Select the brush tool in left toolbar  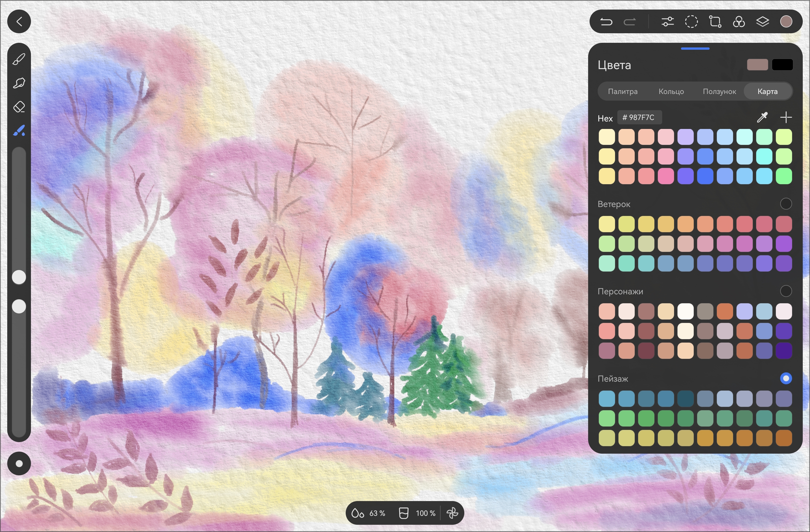tap(19, 59)
